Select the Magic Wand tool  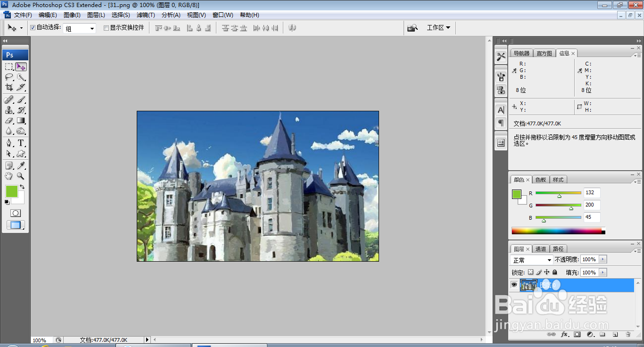point(21,77)
